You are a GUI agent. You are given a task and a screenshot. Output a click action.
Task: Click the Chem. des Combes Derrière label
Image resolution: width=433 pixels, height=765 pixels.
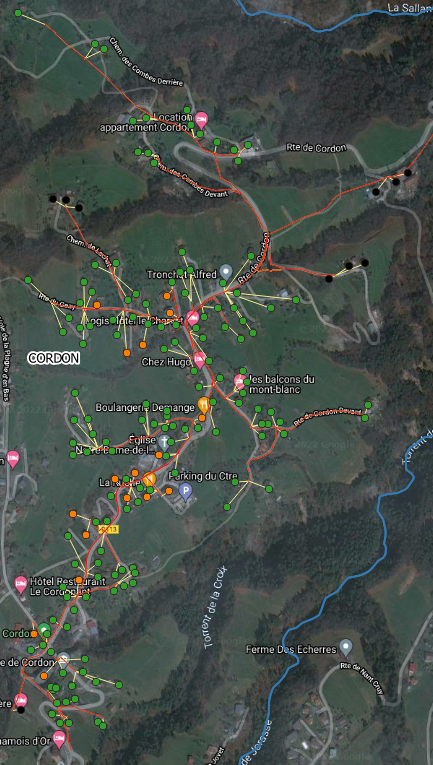click(x=145, y=62)
